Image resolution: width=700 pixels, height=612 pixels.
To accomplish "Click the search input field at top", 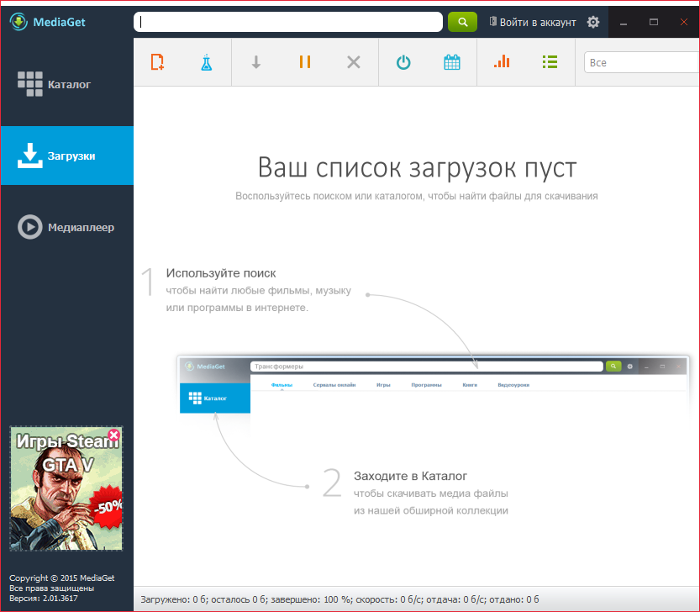I will [287, 22].
